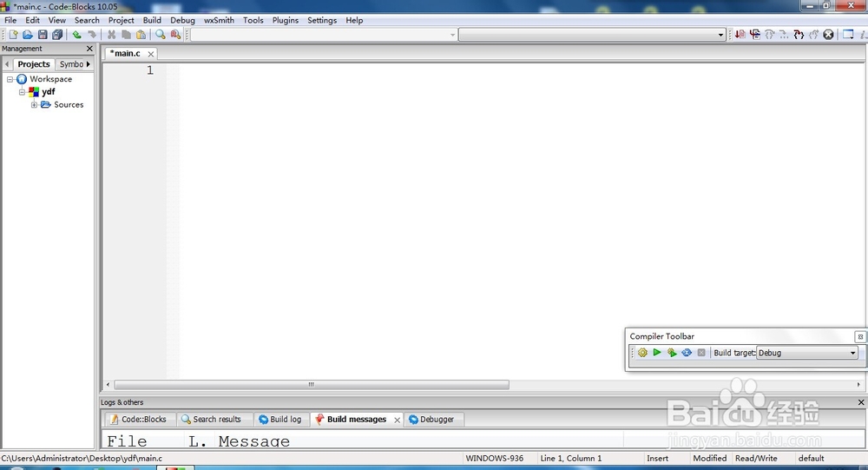Image resolution: width=868 pixels, height=470 pixels.
Task: Open the Settings menu
Action: pos(322,20)
